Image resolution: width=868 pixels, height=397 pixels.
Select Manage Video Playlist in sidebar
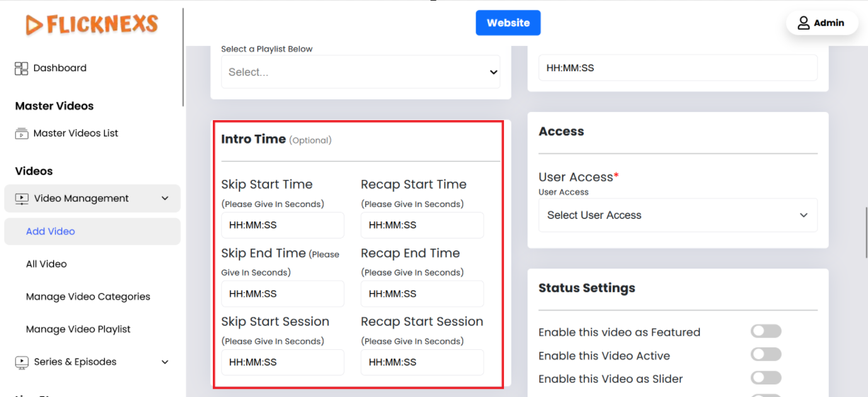click(x=78, y=330)
